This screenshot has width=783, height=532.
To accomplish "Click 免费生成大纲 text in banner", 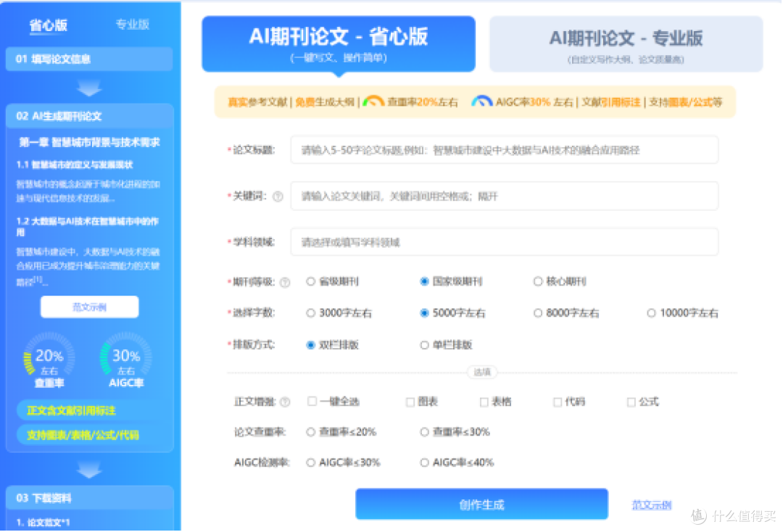I will (x=325, y=102).
